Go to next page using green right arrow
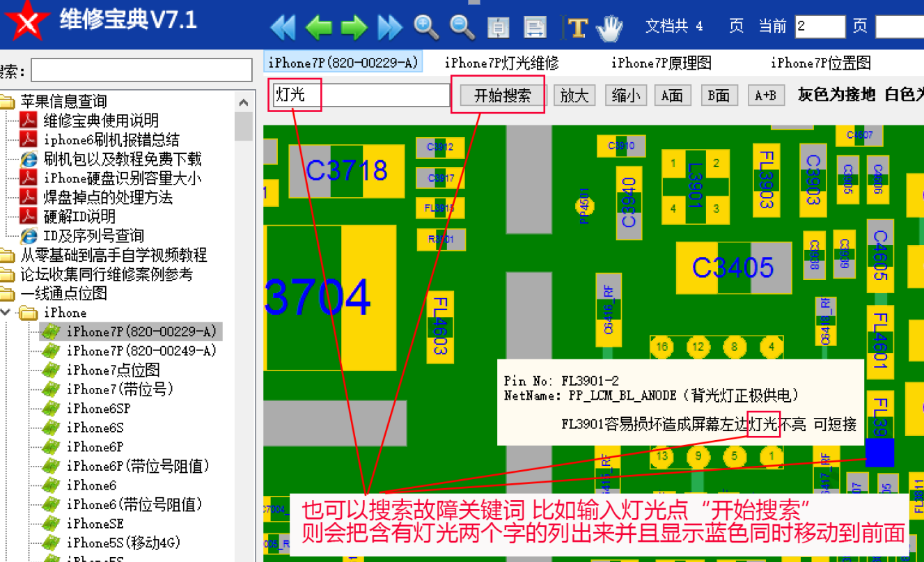The width and height of the screenshot is (924, 562). click(354, 27)
